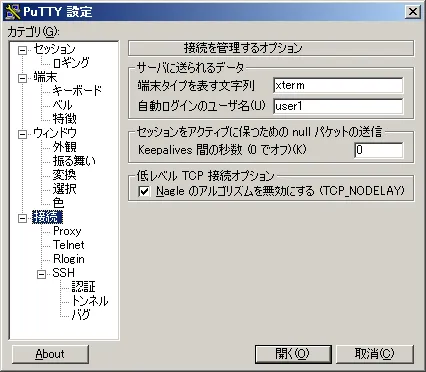Toggle the Nagle algorithm TCP_NODELAY checkbox

144,191
